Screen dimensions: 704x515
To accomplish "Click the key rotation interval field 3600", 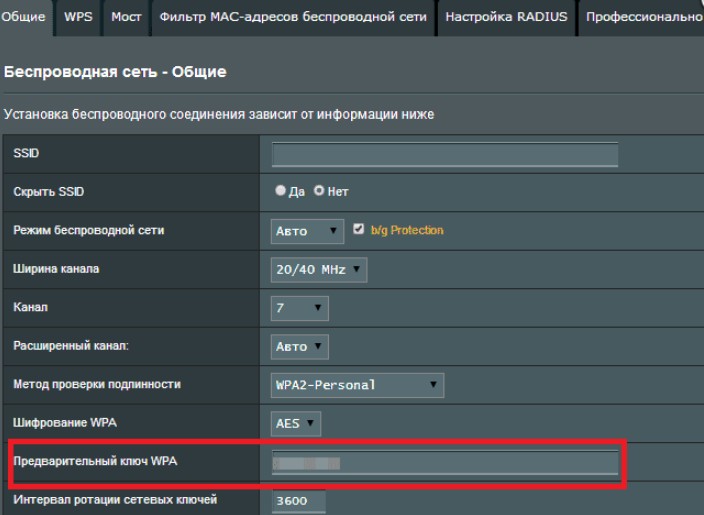I will pyautogui.click(x=298, y=501).
